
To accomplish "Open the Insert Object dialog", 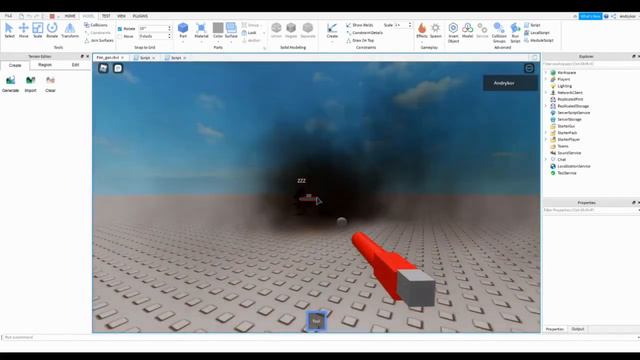I will coord(453,33).
